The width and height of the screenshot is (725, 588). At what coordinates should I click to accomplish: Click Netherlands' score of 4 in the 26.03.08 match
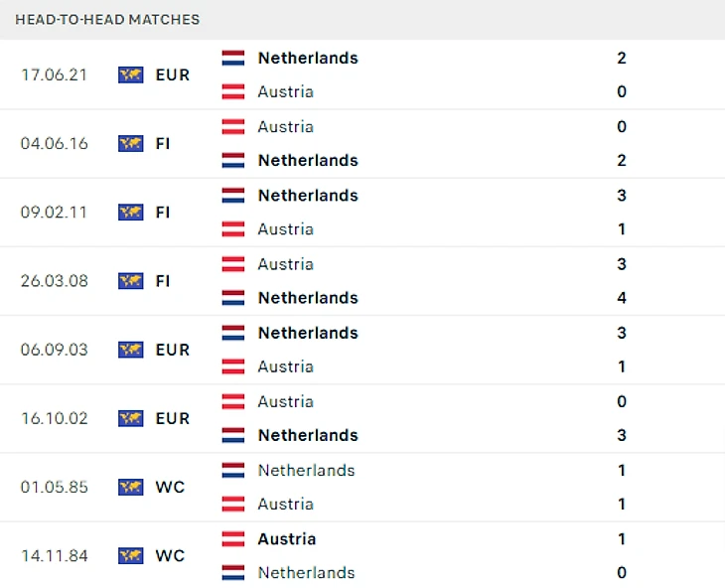(622, 298)
